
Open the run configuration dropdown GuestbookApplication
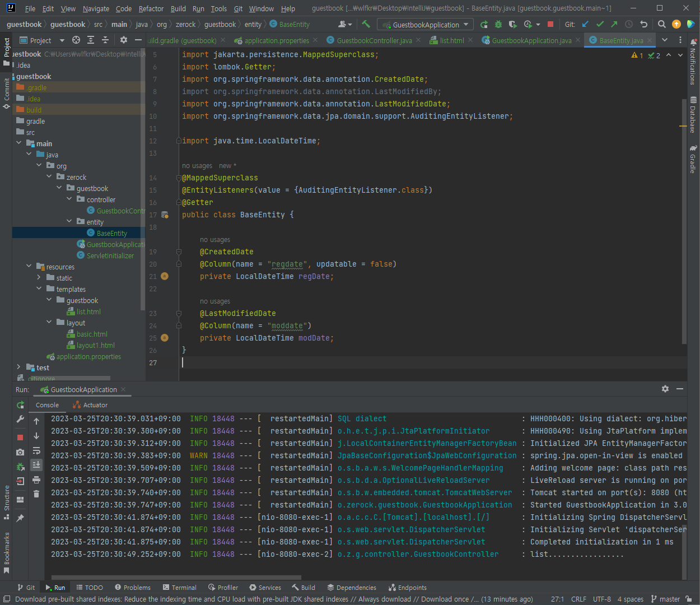426,25
